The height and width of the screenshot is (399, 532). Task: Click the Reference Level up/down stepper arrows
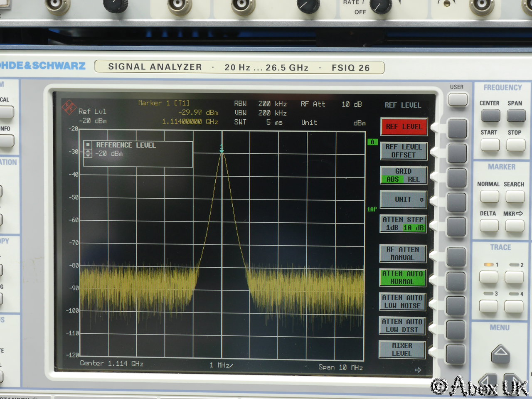click(x=88, y=154)
